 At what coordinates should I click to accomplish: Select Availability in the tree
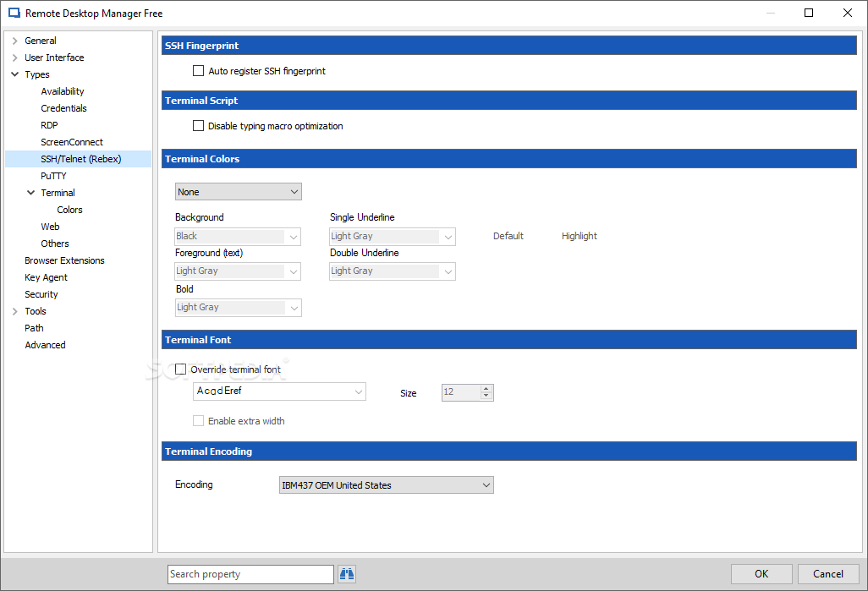click(x=63, y=91)
